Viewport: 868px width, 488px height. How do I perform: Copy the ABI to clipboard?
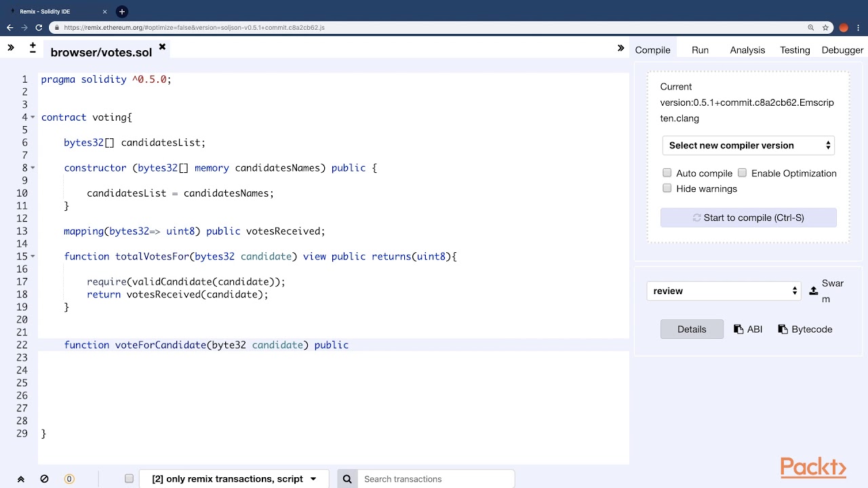tap(738, 329)
